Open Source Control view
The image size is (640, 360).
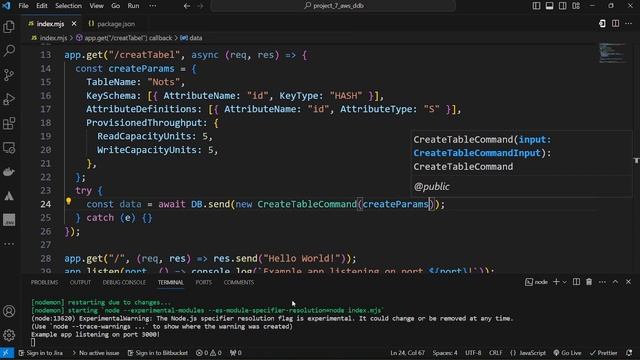click(9, 75)
